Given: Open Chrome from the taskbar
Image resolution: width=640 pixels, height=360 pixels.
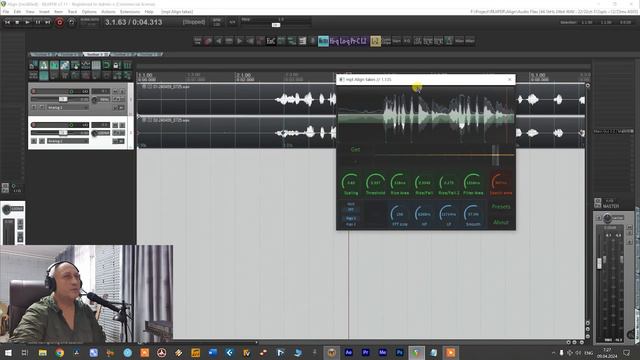Looking at the screenshot, I should pyautogui.click(x=60, y=353).
